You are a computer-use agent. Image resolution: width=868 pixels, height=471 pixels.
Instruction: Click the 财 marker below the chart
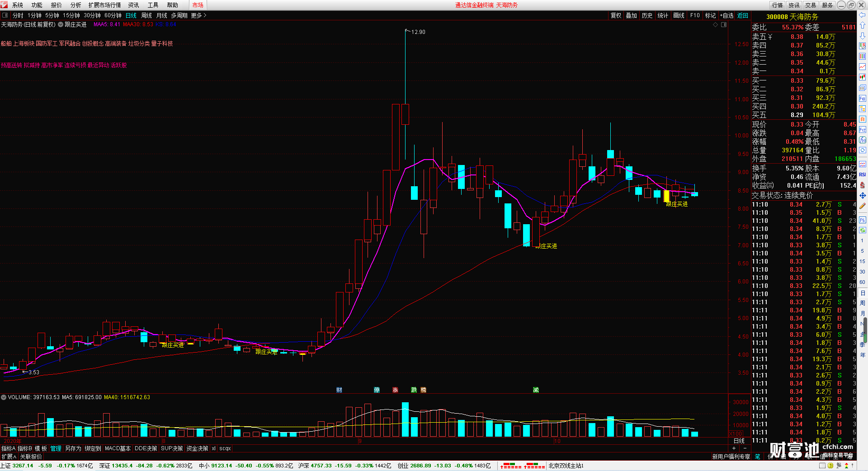coord(339,390)
